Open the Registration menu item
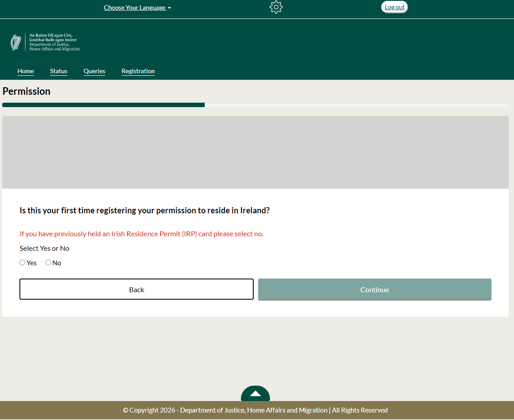This screenshot has height=420, width=514. point(138,71)
